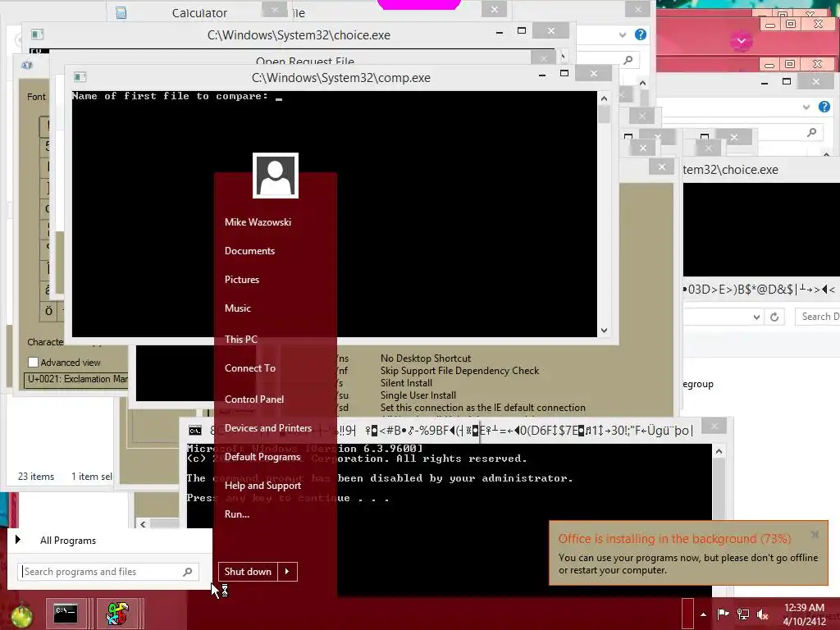The height and width of the screenshot is (630, 840).
Task: Click the Name of first file prompt
Action: [x=171, y=96]
